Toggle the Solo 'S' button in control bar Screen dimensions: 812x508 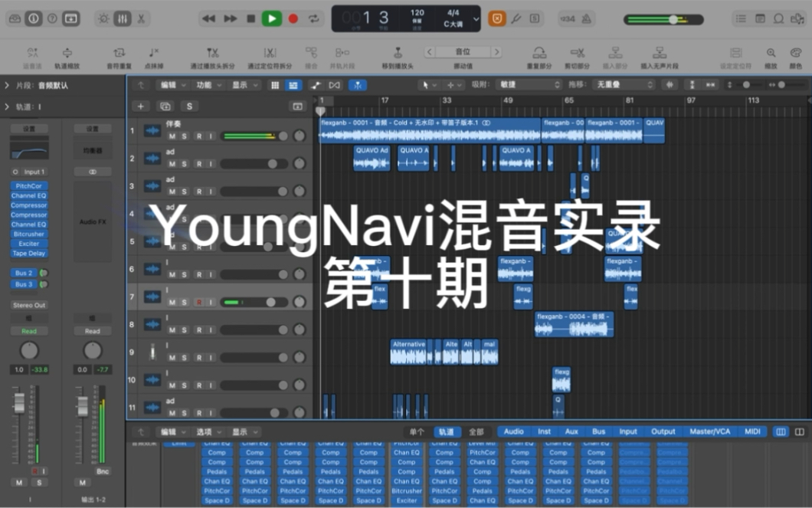535,18
